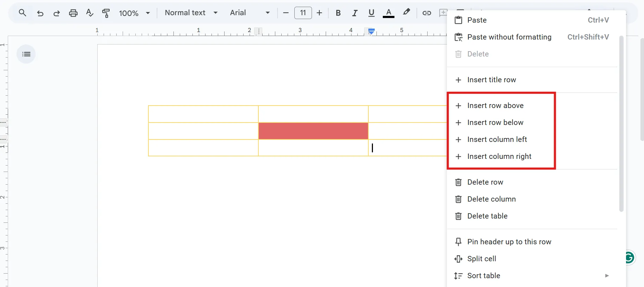The image size is (644, 287).
Task: Undo the last action
Action: coord(40,13)
